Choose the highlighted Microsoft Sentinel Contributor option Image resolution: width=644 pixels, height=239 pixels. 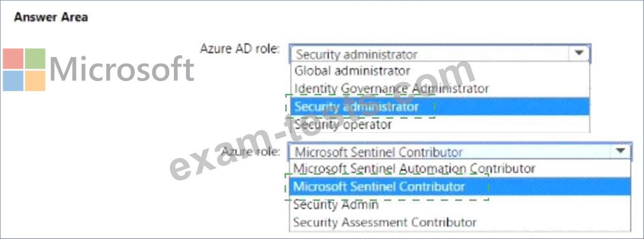(x=379, y=187)
